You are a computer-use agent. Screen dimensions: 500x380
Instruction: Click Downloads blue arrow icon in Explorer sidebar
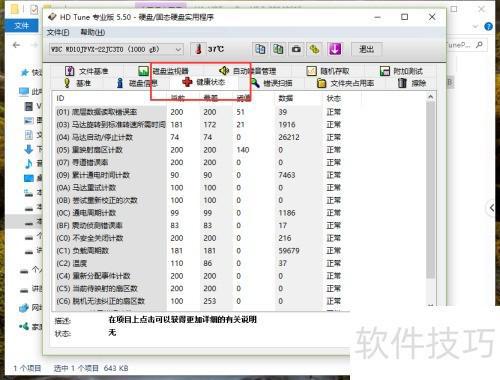point(29,149)
